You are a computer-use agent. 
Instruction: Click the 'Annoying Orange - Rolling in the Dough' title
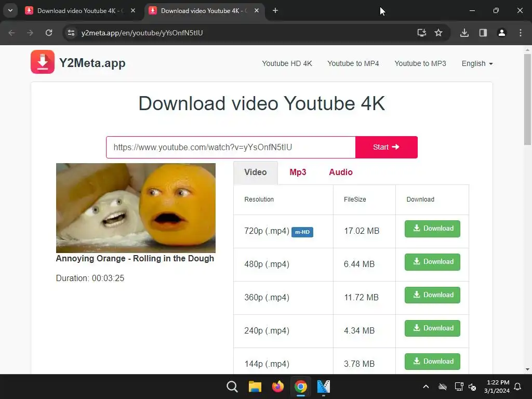[x=135, y=259]
